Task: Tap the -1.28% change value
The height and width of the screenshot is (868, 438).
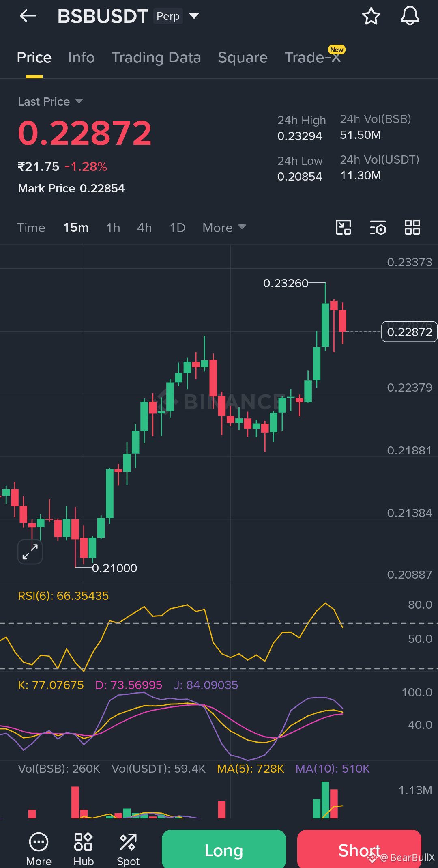Action: pos(86,166)
